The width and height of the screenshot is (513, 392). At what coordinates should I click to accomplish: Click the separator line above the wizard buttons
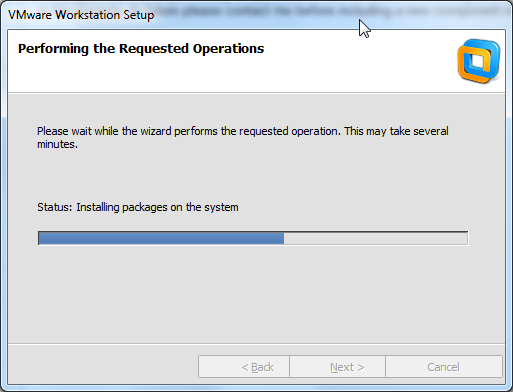[x=256, y=343]
